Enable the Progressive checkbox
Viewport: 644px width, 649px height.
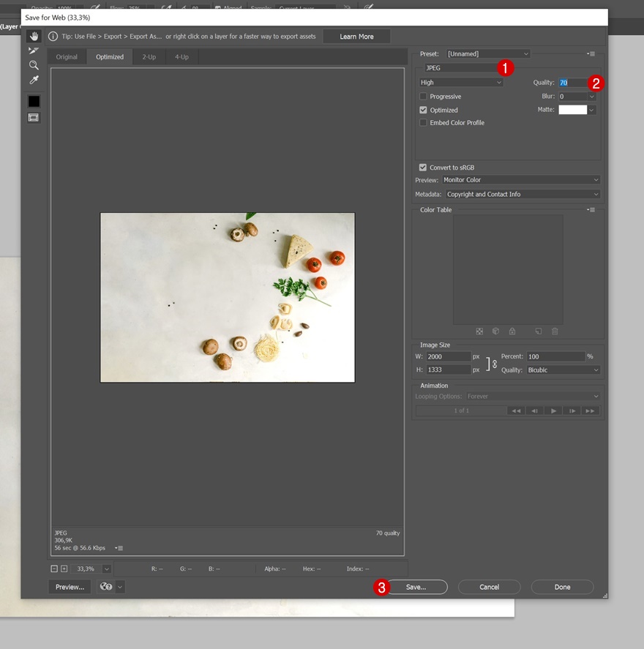click(x=423, y=97)
